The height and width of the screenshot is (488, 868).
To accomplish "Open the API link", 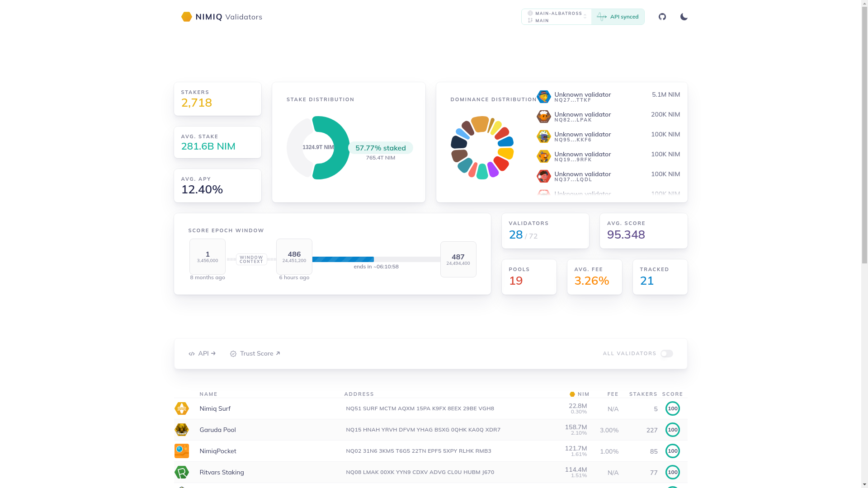I will [202, 353].
